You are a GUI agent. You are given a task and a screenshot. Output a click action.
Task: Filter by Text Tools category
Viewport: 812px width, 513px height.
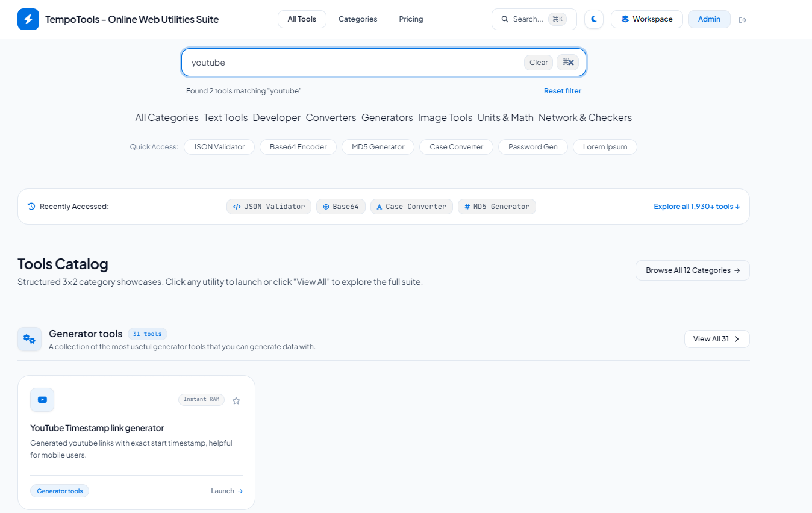pos(226,117)
